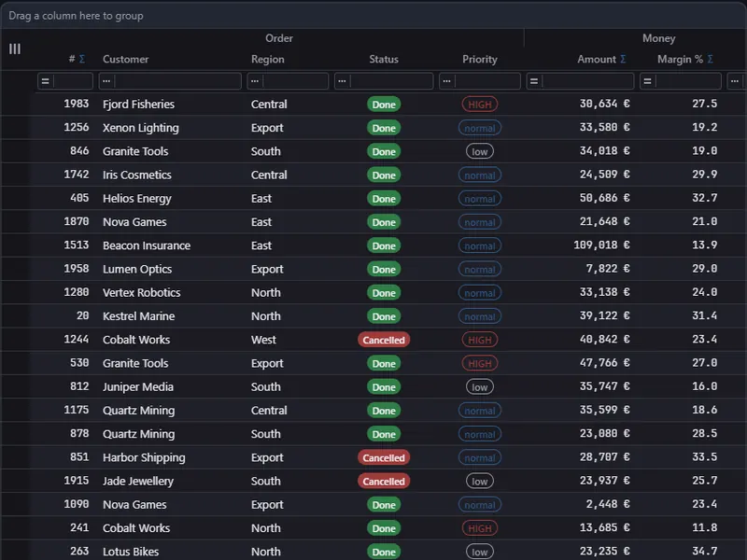Viewport: 747px width, 560px height.
Task: Click amount 50,686 € for Helios Energy
Action: (604, 198)
